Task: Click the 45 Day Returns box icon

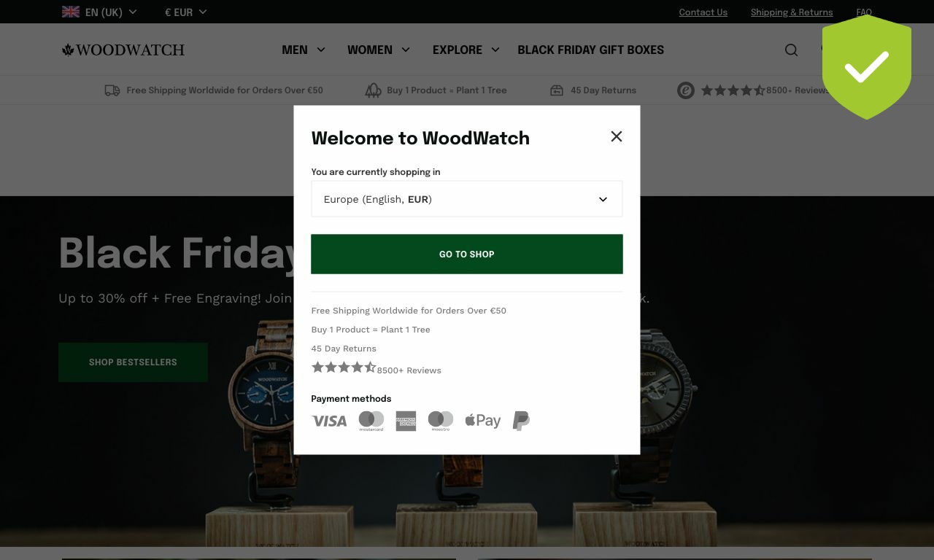Action: (x=557, y=90)
